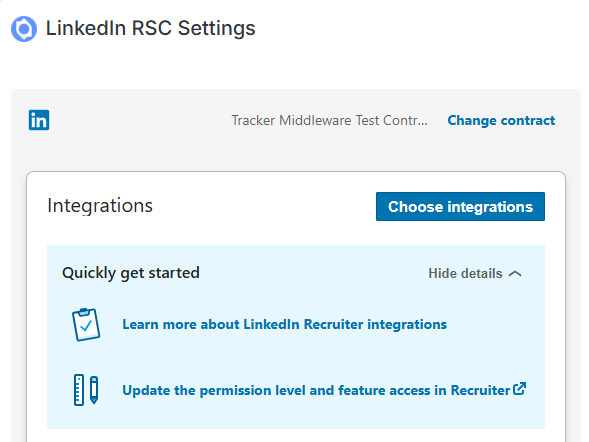Viewport: 589px width, 442px height.
Task: Click the truncated Tracker Middleware Test contract name
Action: [329, 121]
